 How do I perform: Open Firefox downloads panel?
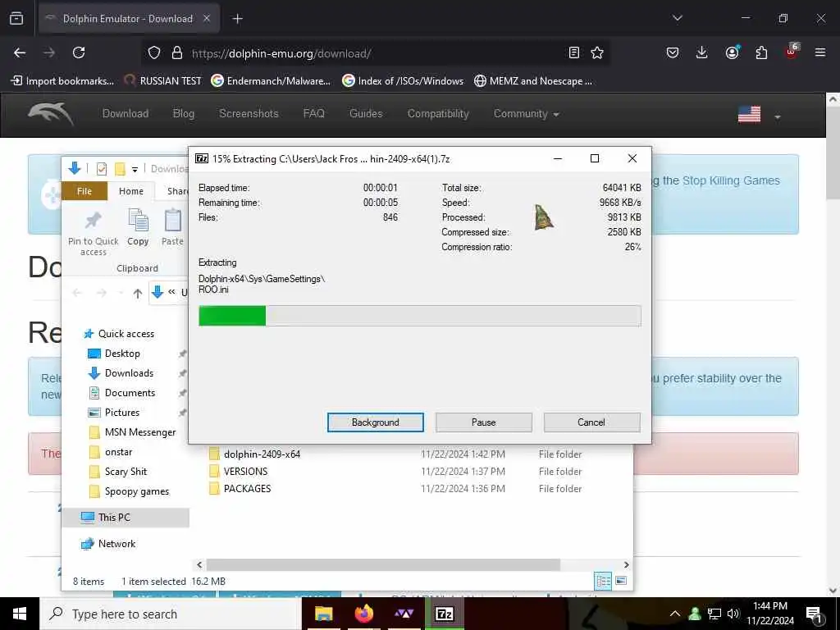coord(701,52)
